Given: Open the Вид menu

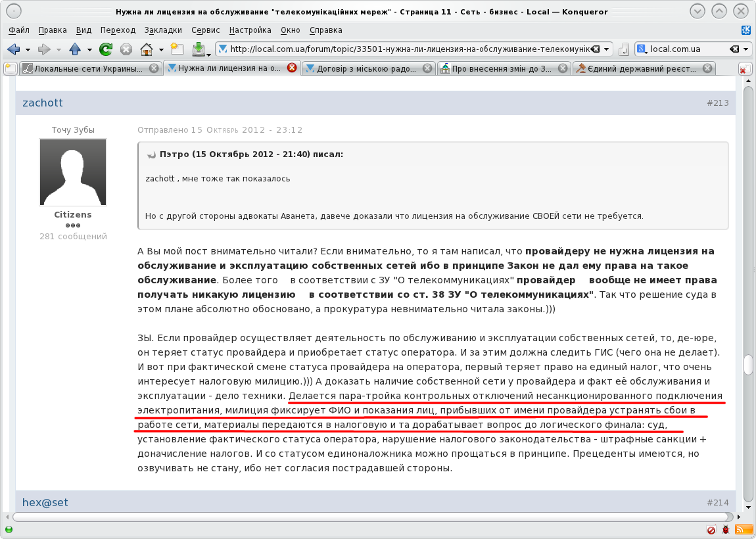Looking at the screenshot, I should pos(83,30).
